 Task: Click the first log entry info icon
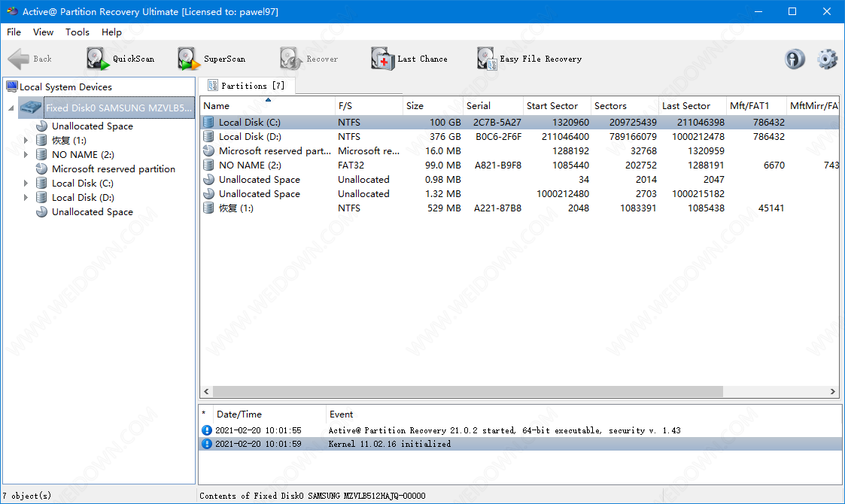point(206,430)
